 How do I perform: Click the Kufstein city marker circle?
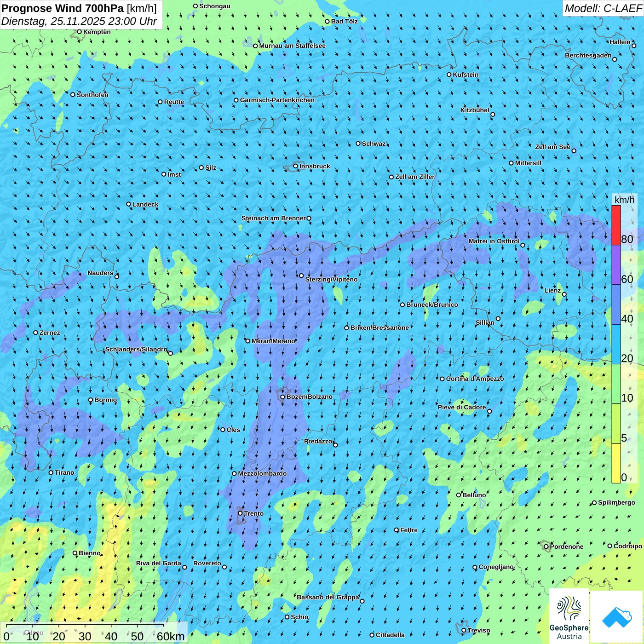(449, 75)
